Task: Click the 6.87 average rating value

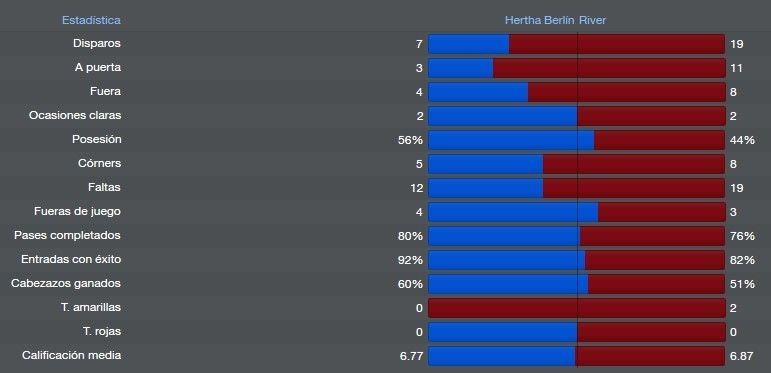Action: pyautogui.click(x=741, y=356)
